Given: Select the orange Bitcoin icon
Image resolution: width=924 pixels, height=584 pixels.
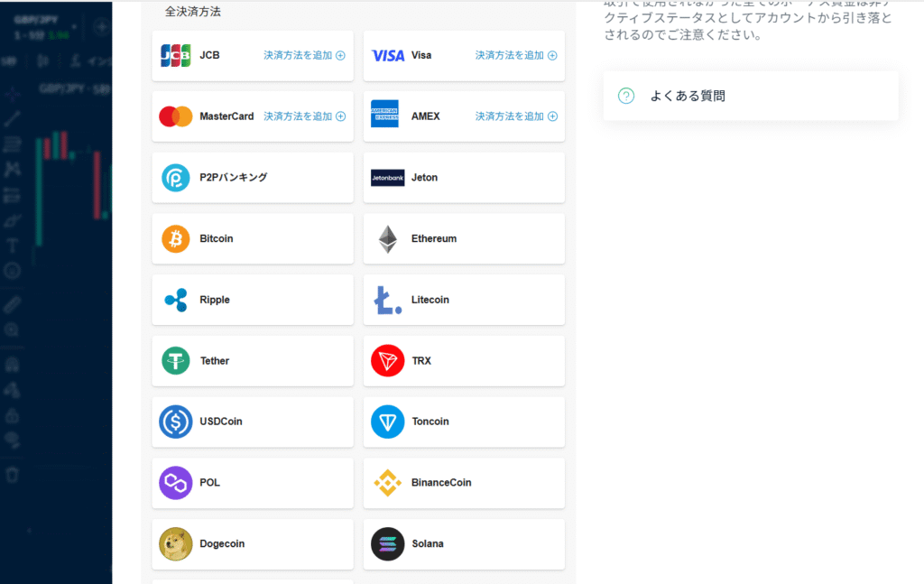Looking at the screenshot, I should point(176,238).
